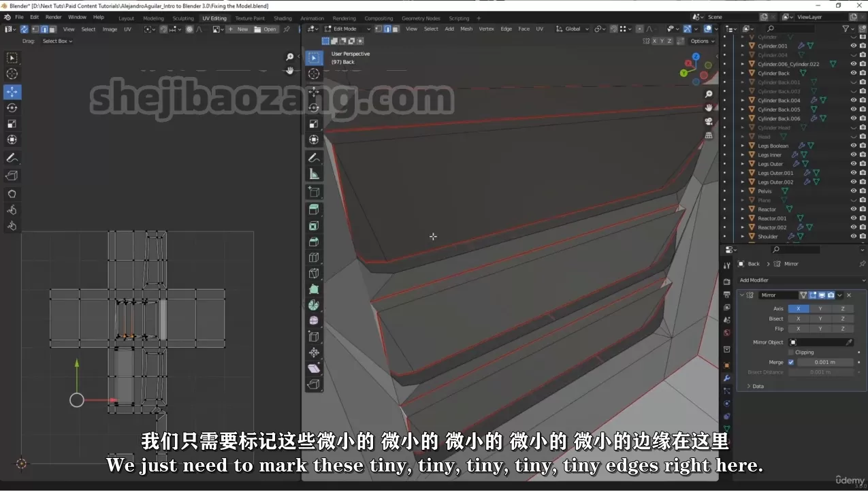Expand the Data section in Mirror modifier
This screenshot has height=492, width=868.
(x=749, y=386)
